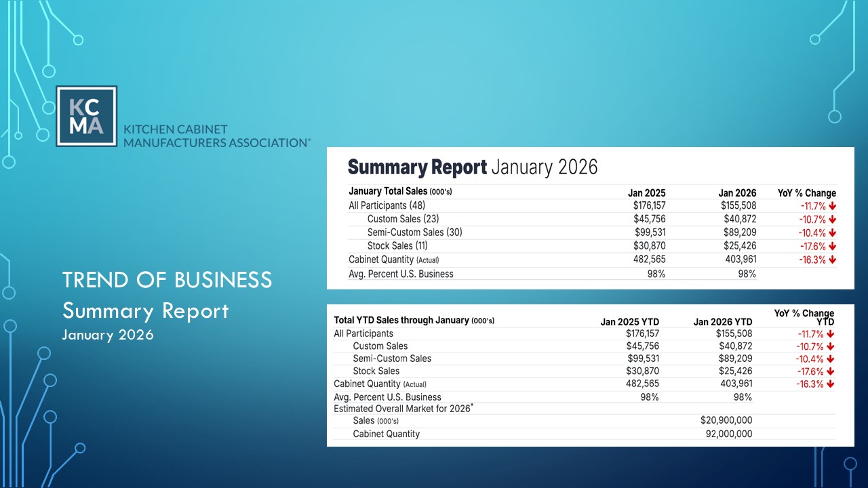Screen dimensions: 868x488
Task: Click the 'Kitchen Cabinet Manufacturers Association' text
Action: [216, 136]
